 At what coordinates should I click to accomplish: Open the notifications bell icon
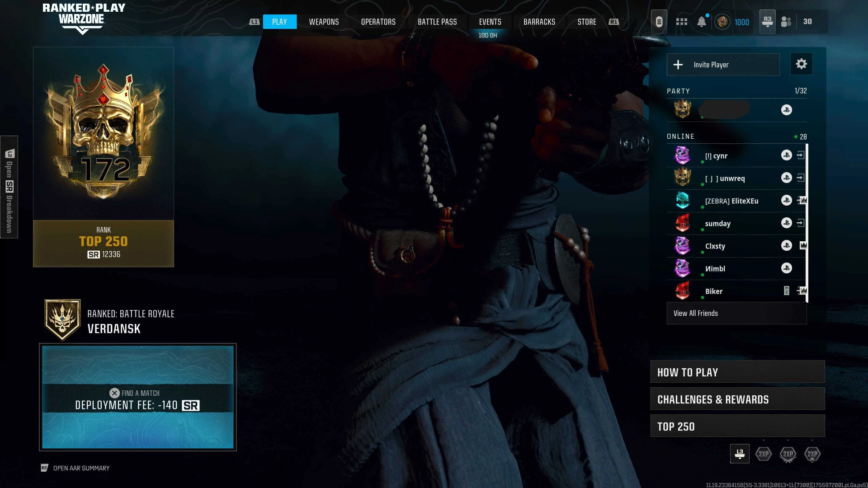coord(702,22)
